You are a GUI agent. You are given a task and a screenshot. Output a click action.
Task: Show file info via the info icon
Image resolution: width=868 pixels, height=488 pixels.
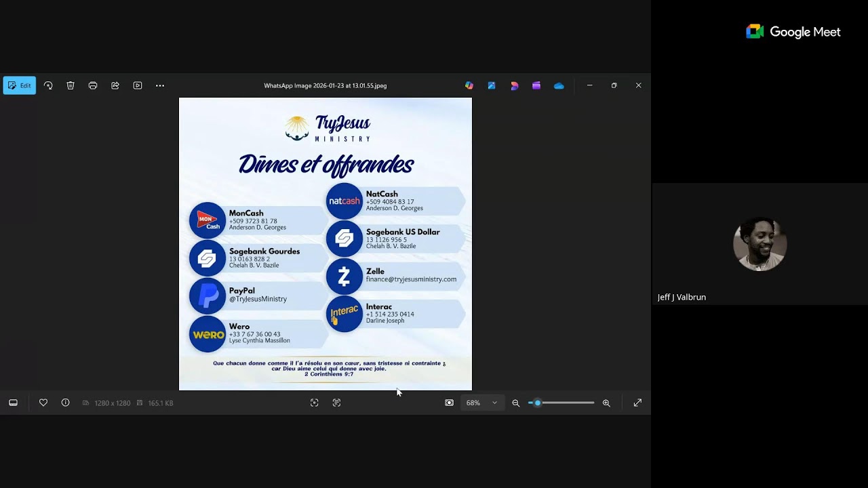point(66,403)
